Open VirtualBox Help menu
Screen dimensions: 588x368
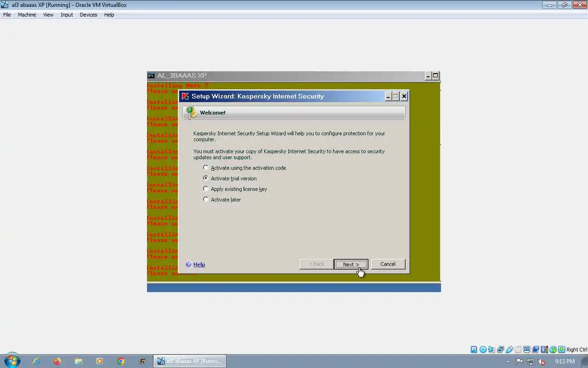[109, 15]
